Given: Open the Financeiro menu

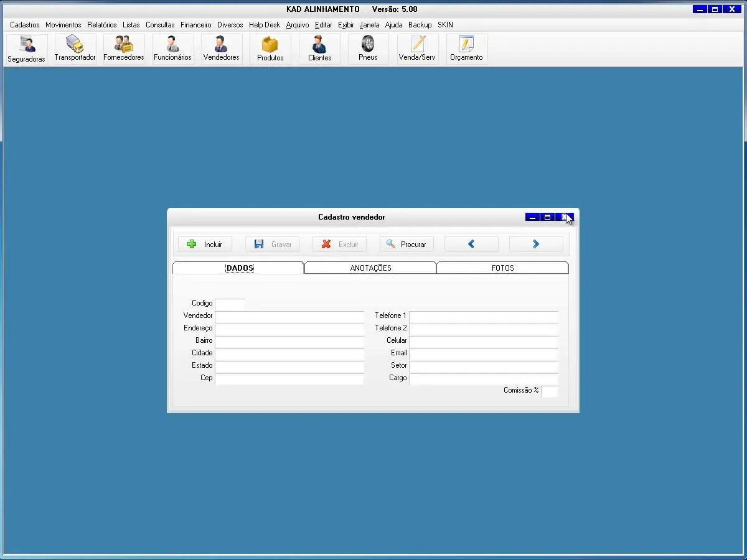Looking at the screenshot, I should (x=195, y=25).
